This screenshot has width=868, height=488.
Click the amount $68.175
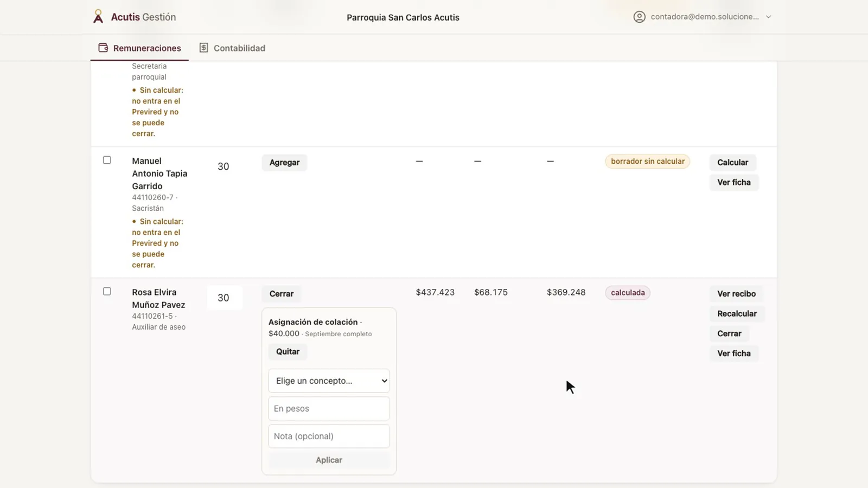tap(491, 292)
